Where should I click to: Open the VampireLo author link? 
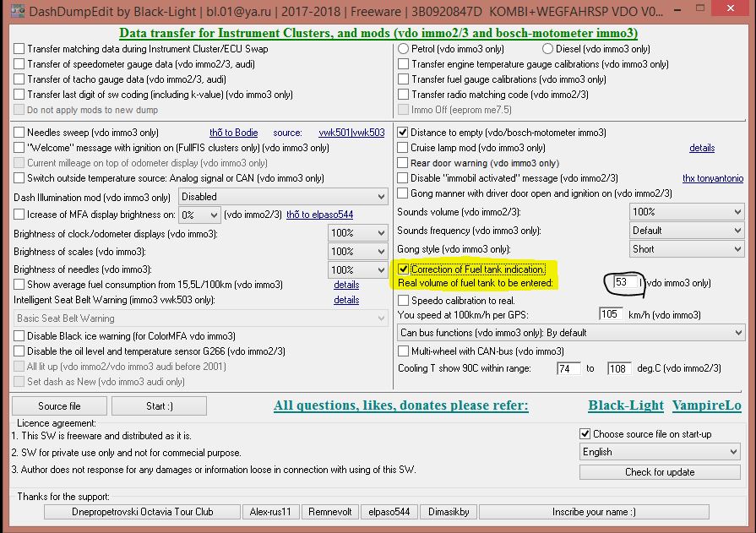coord(707,405)
